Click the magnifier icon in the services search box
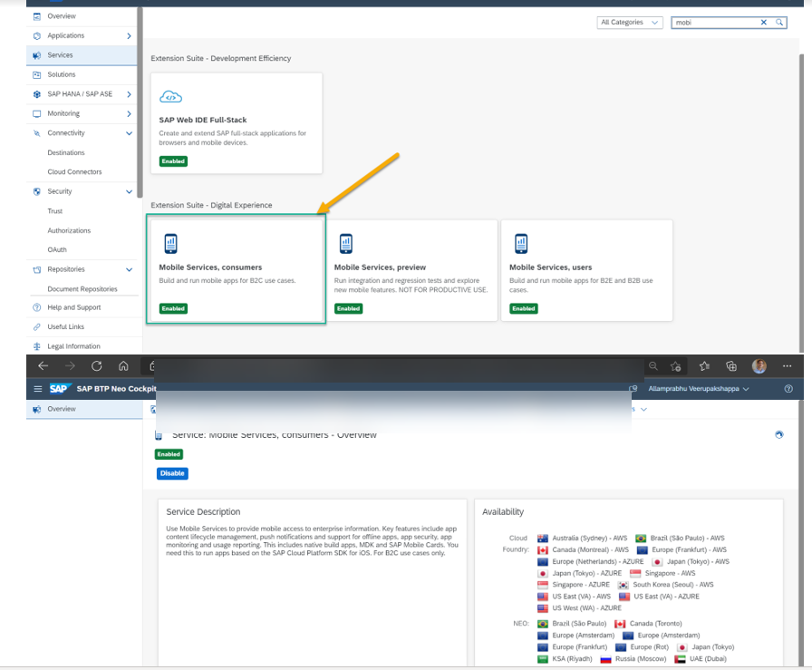Viewport: 812px width, 670px height. [x=778, y=23]
